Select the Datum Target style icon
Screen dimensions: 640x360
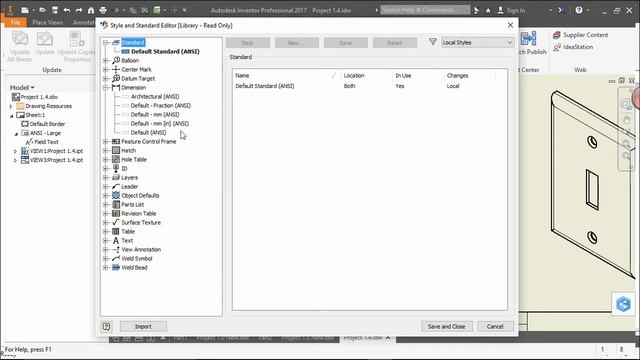coord(116,78)
